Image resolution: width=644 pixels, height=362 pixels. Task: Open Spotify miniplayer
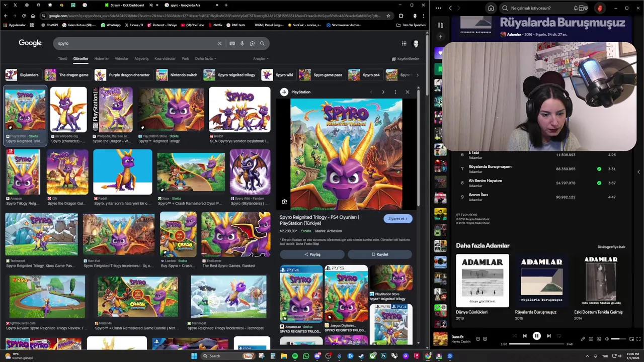click(x=632, y=339)
